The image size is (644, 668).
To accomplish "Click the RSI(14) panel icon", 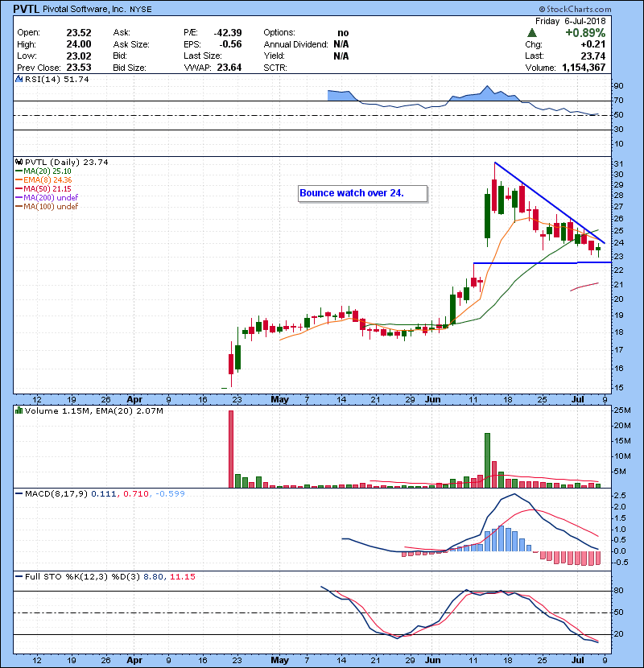I will coord(19,79).
